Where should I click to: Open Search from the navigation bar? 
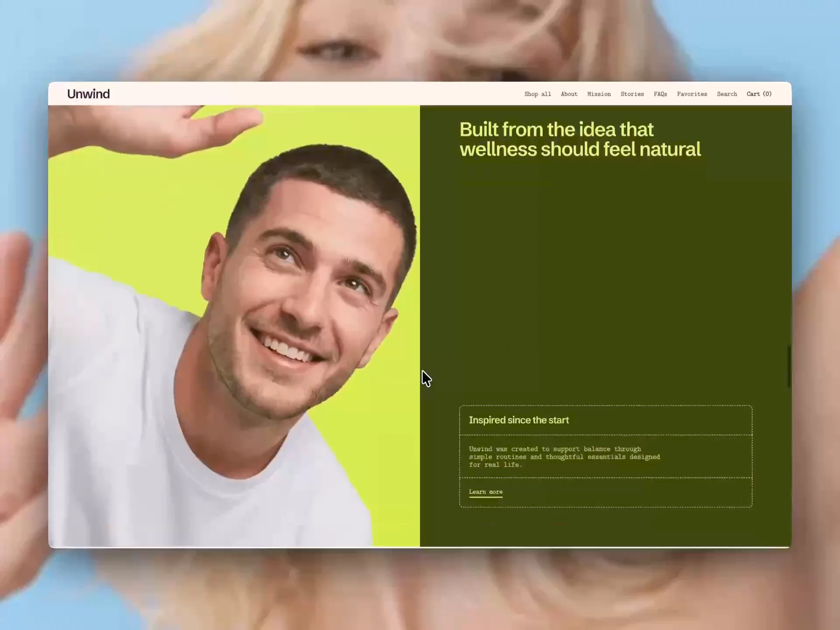pos(727,94)
